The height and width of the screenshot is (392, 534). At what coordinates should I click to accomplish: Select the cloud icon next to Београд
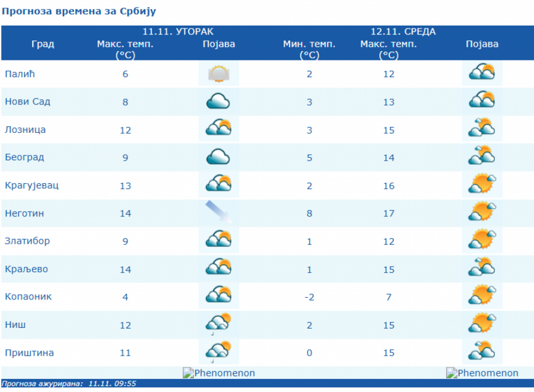point(218,157)
